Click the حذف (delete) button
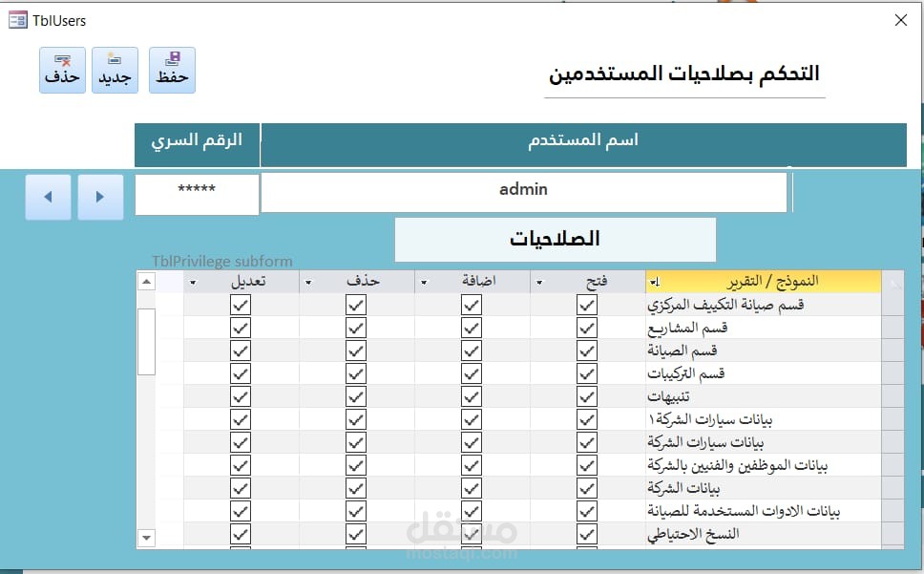 click(62, 70)
